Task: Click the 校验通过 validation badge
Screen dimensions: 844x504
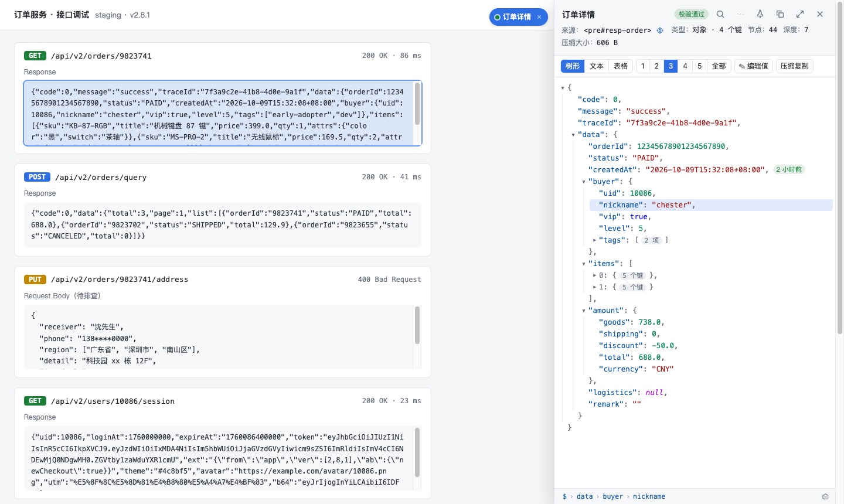Action: (x=692, y=14)
